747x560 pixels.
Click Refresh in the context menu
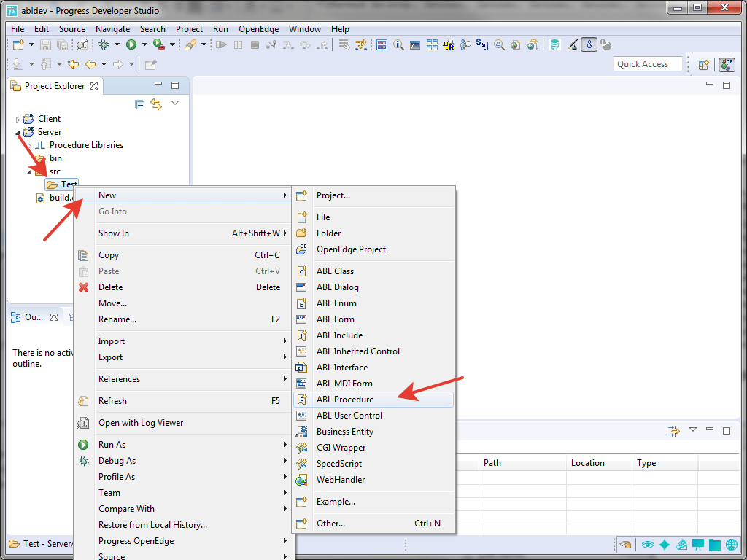[183, 401]
